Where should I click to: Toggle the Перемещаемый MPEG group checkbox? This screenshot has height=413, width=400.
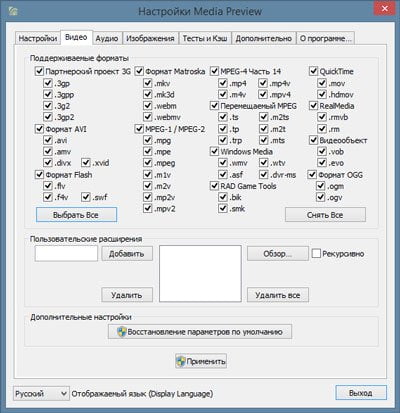point(214,106)
